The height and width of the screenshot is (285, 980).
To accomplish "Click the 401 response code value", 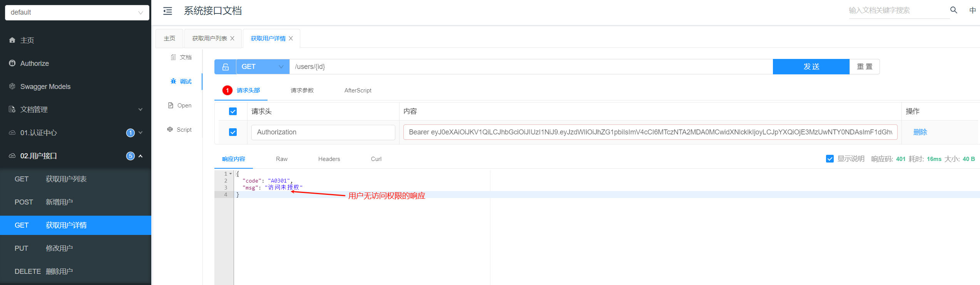I will tap(901, 159).
